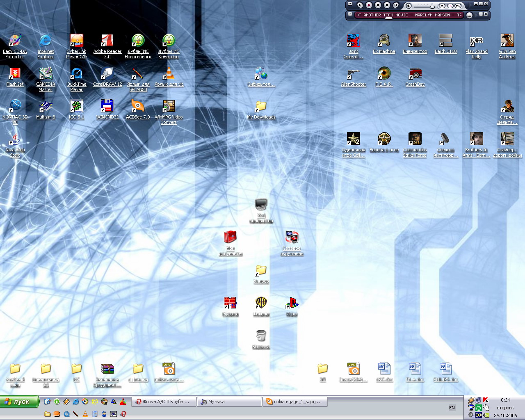The image size is (525, 420).
Task: Open the round list menu beside song title
Action: coord(470,15)
